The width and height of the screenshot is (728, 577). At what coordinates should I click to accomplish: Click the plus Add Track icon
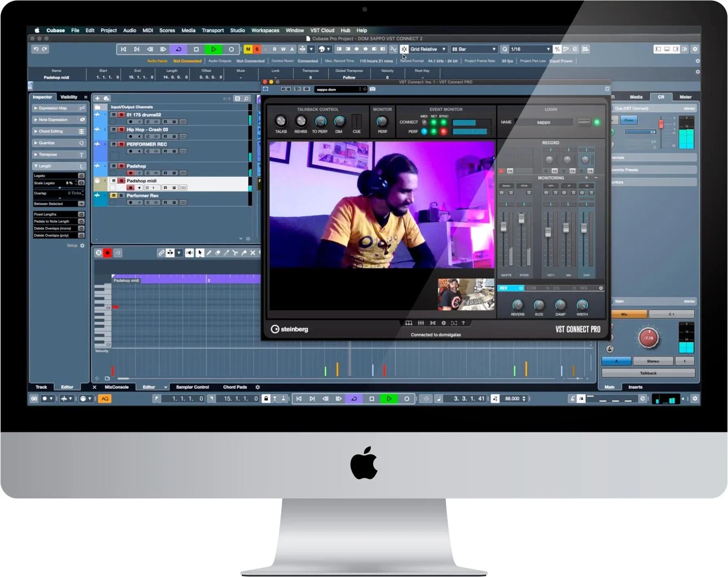click(98, 98)
